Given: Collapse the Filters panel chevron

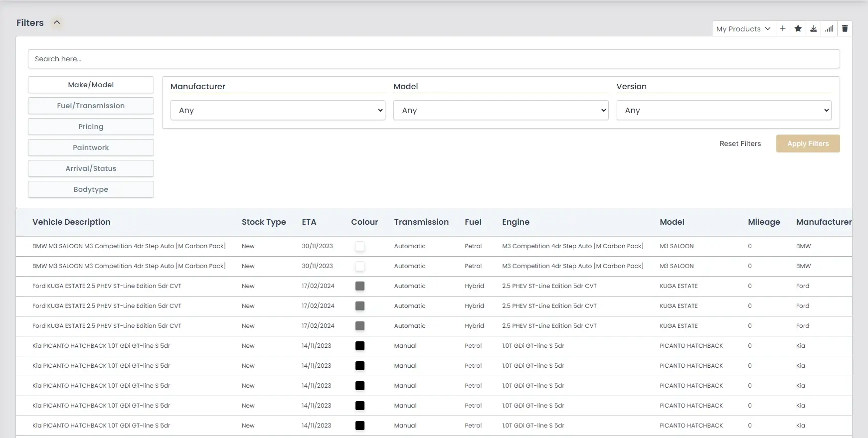Looking at the screenshot, I should pos(57,22).
